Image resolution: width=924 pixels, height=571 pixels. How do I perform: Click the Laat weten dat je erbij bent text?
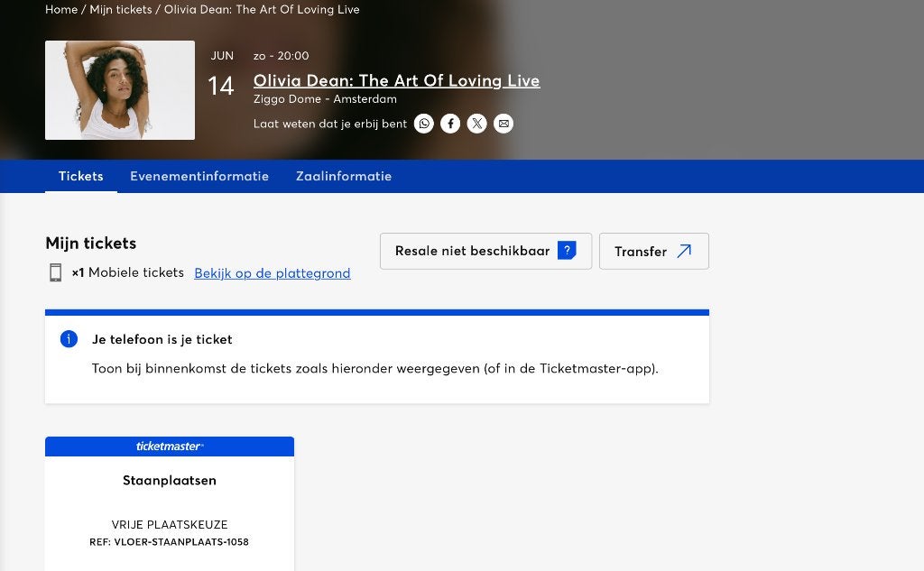(x=330, y=124)
